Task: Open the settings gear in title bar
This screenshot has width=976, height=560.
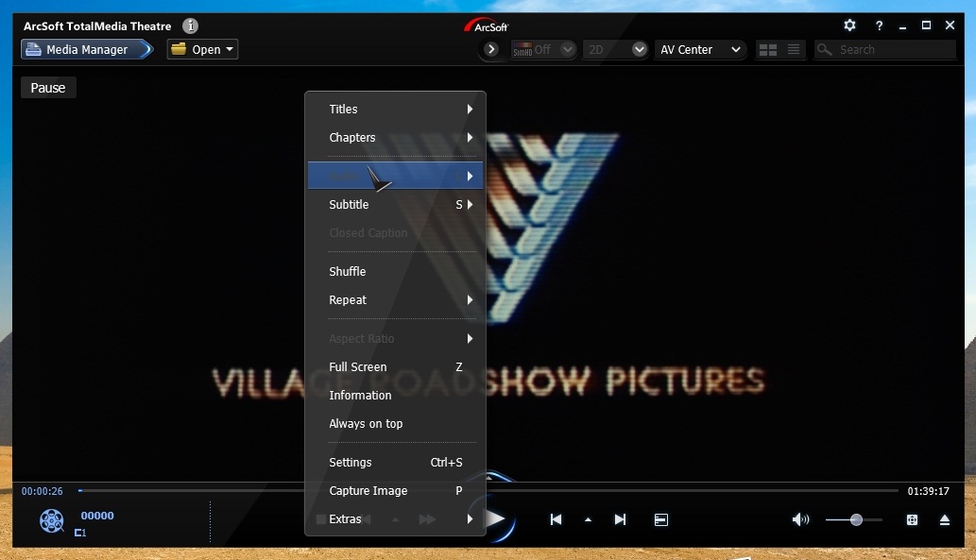Action: [x=849, y=25]
